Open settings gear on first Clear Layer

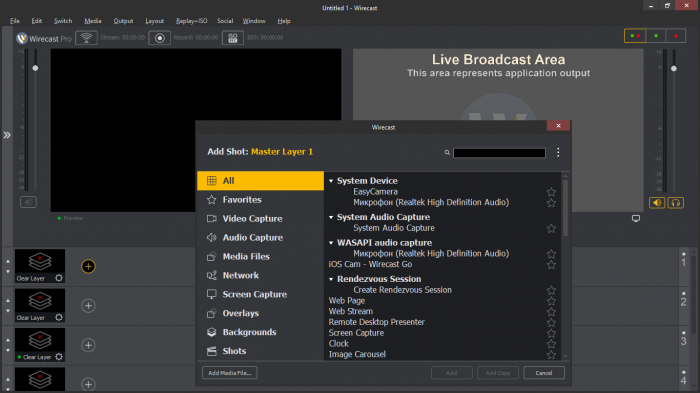[x=59, y=278]
